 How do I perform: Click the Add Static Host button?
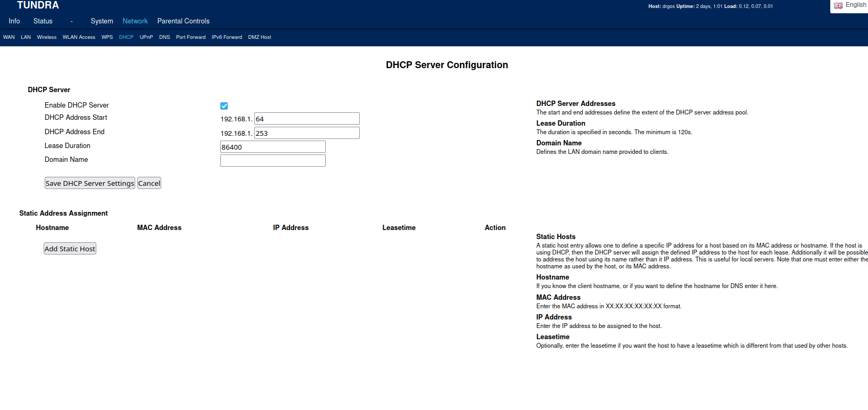(70, 249)
